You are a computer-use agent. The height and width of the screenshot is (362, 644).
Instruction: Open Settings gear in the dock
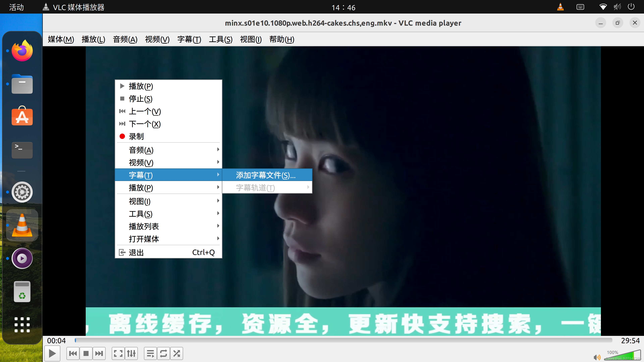click(22, 192)
